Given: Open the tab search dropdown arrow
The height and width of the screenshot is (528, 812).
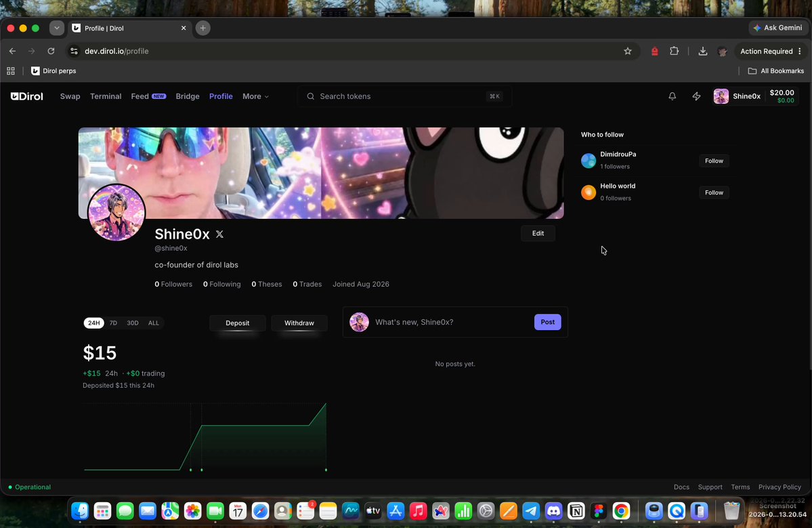Looking at the screenshot, I should pyautogui.click(x=57, y=28).
